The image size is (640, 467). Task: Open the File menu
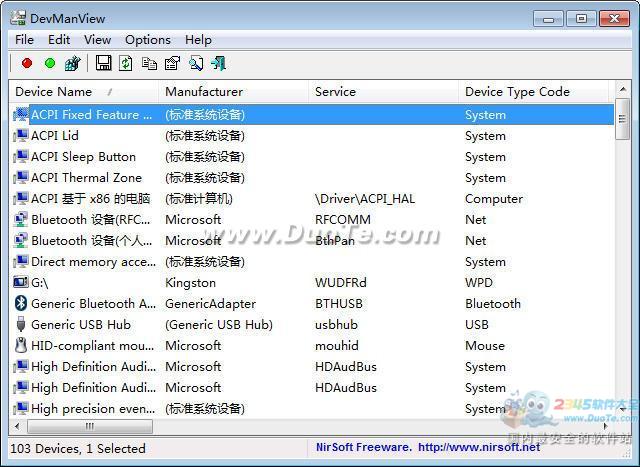pyautogui.click(x=24, y=40)
